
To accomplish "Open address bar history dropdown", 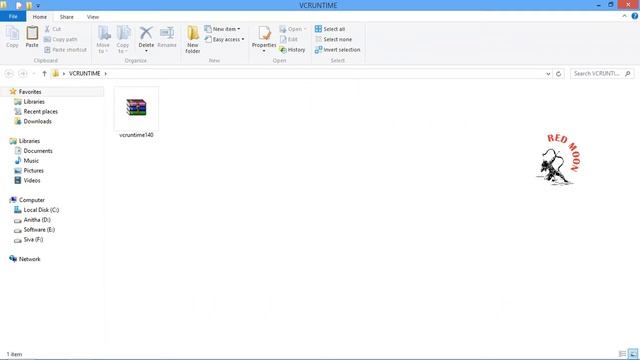I will click(548, 73).
